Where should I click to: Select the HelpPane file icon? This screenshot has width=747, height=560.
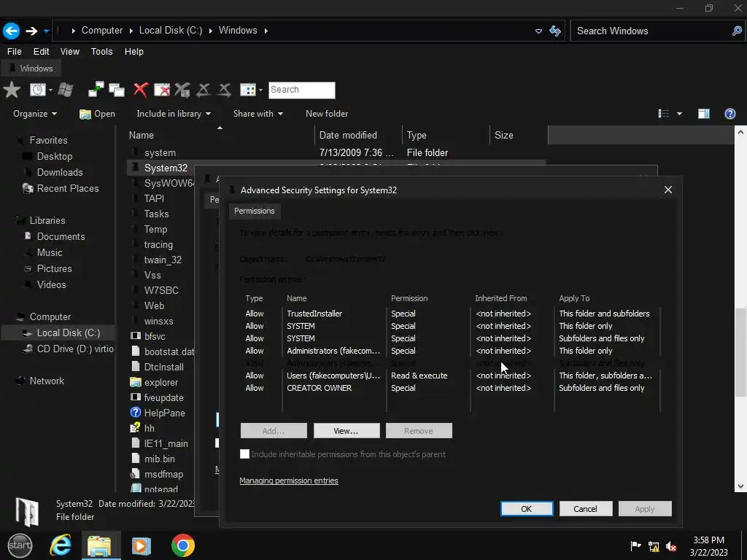point(136,413)
